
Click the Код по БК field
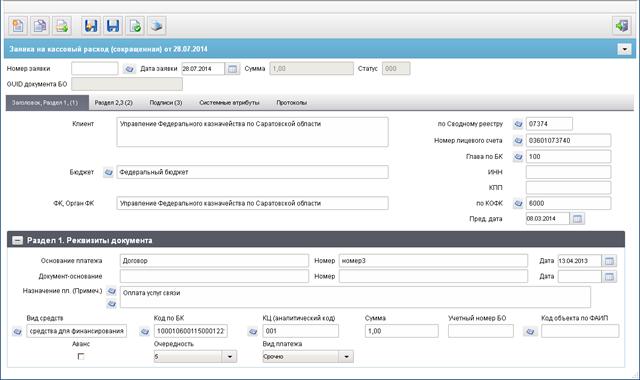pyautogui.click(x=191, y=331)
